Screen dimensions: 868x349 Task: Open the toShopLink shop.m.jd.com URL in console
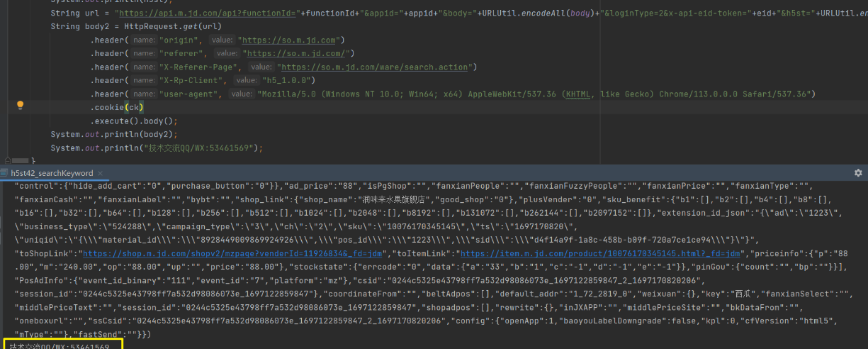(235, 253)
